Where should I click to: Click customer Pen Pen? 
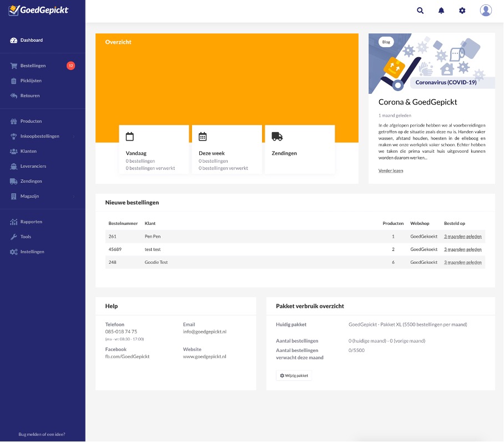152,237
